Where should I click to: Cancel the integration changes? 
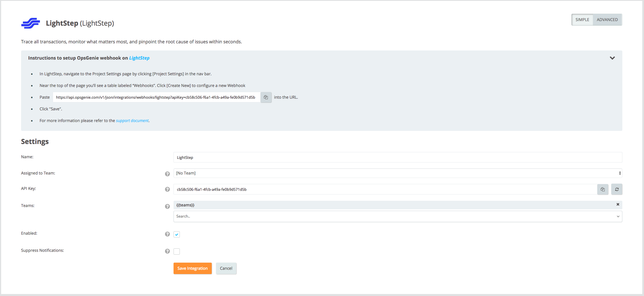click(226, 268)
